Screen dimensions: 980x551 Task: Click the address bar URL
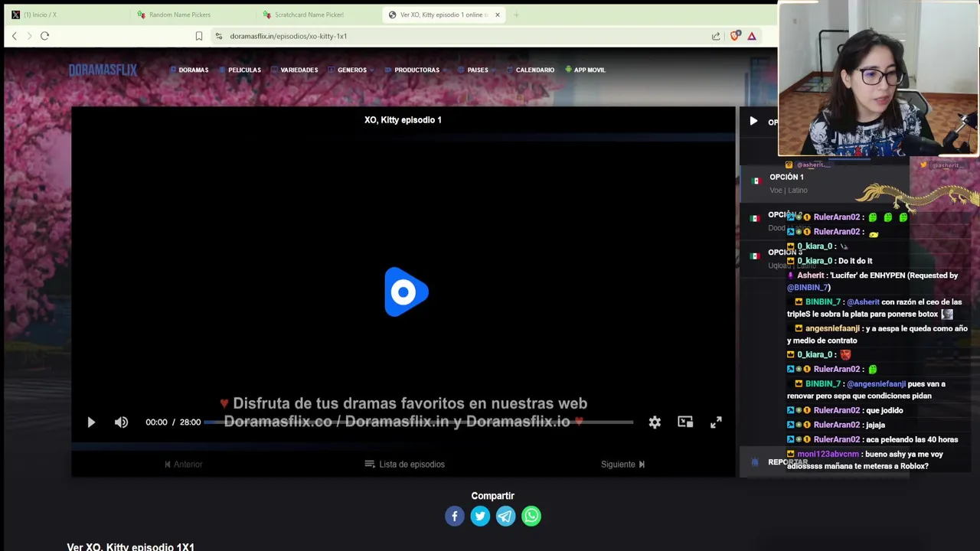(289, 36)
